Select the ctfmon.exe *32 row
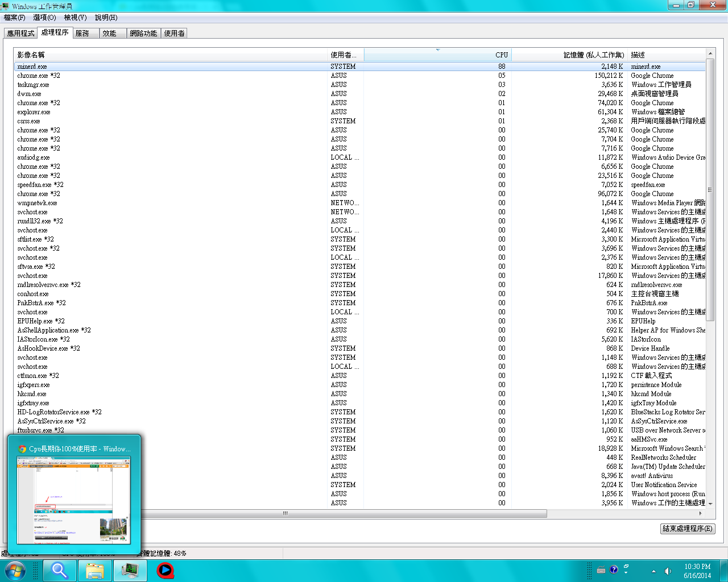Screen dimensions: 728x582 click(359, 376)
